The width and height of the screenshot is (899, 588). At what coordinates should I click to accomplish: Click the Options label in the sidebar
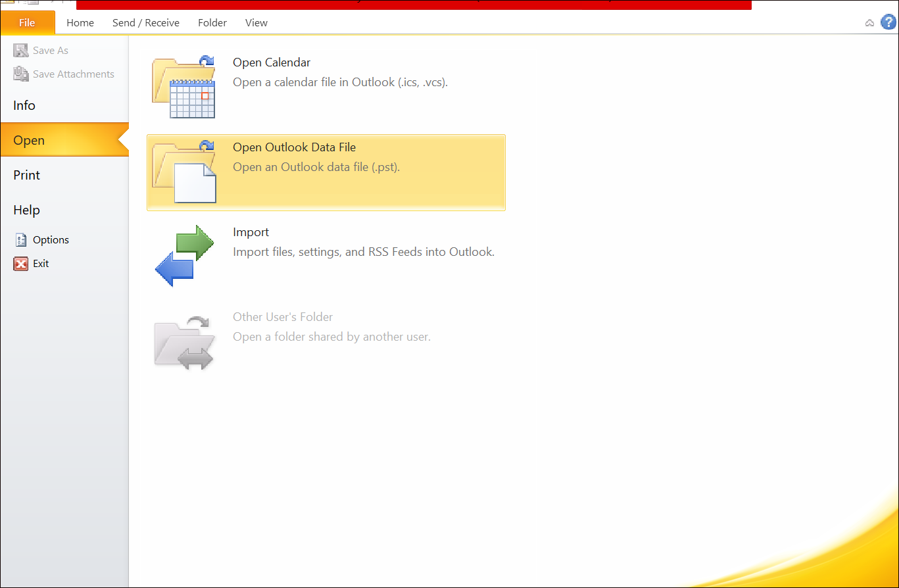(x=51, y=240)
